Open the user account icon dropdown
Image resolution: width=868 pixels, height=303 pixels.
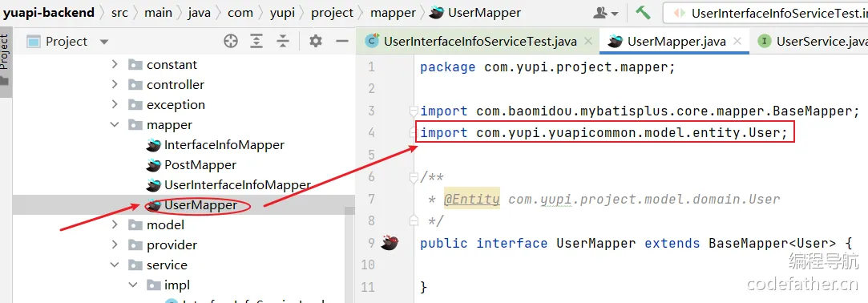[606, 13]
